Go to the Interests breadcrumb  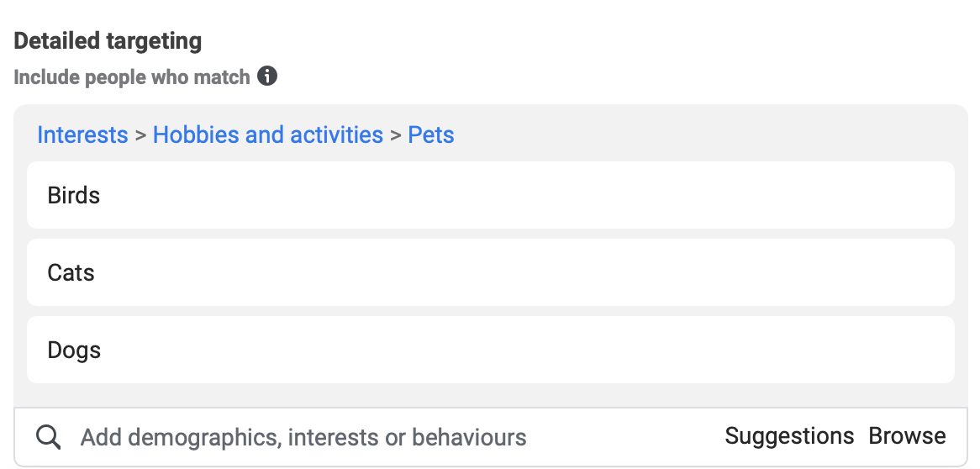tap(82, 135)
